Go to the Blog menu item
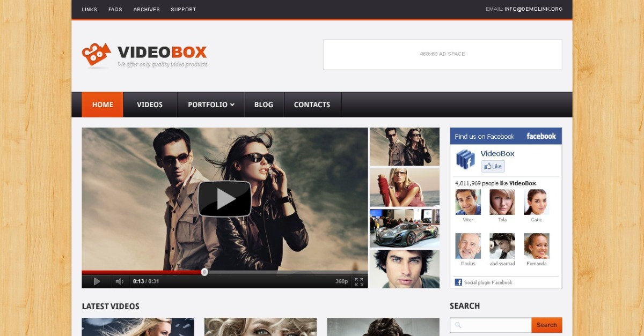Screen dimensions: 644x336 pos(264,104)
